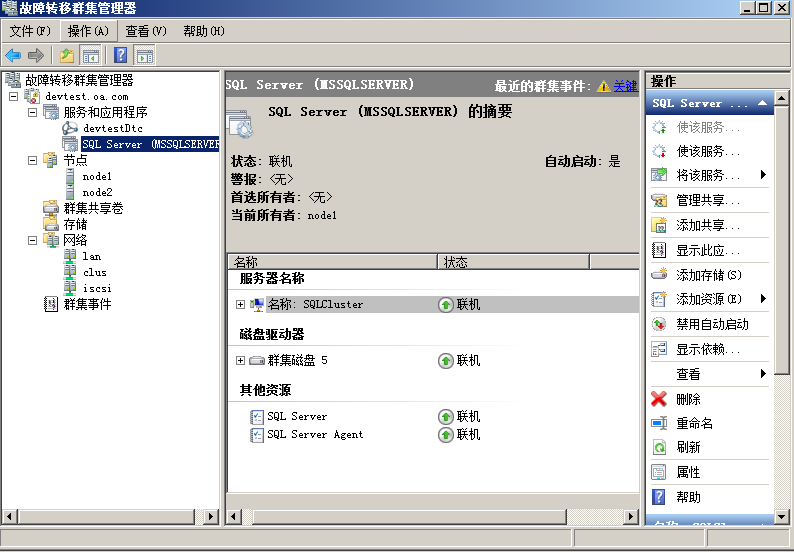Click center pane horizontal scroll left arrow

coord(233,517)
